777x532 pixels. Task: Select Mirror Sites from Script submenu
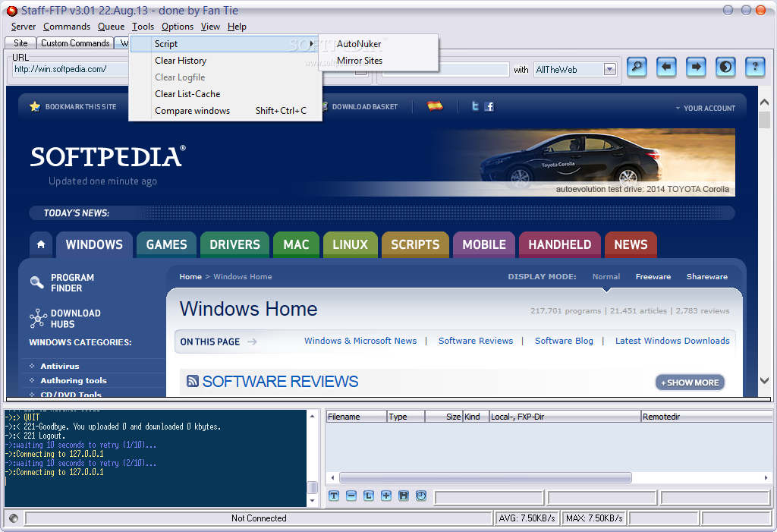pos(379,61)
